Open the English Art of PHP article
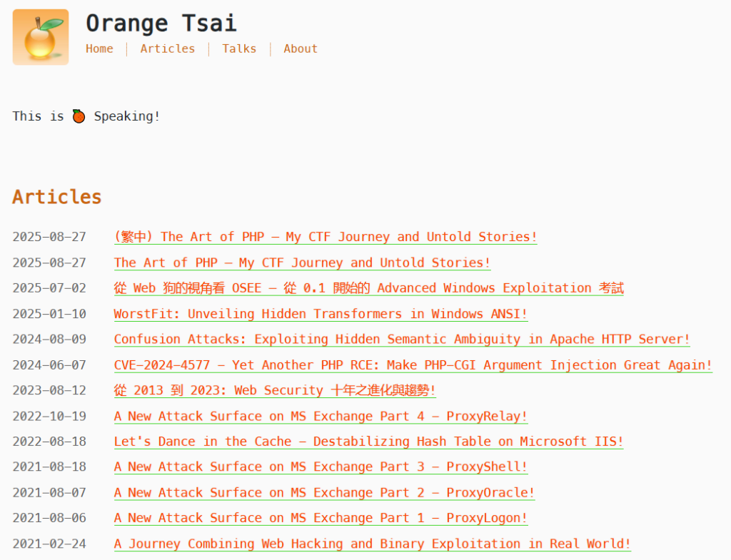 302,263
